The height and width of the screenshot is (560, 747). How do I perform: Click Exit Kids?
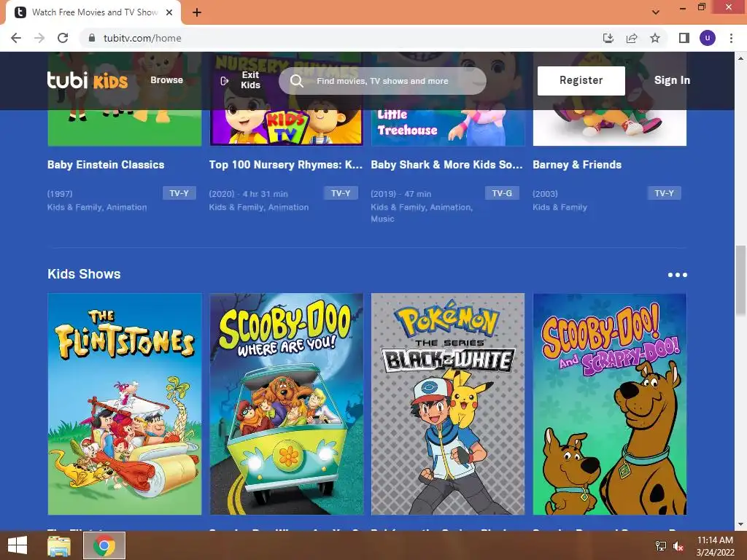pos(250,80)
